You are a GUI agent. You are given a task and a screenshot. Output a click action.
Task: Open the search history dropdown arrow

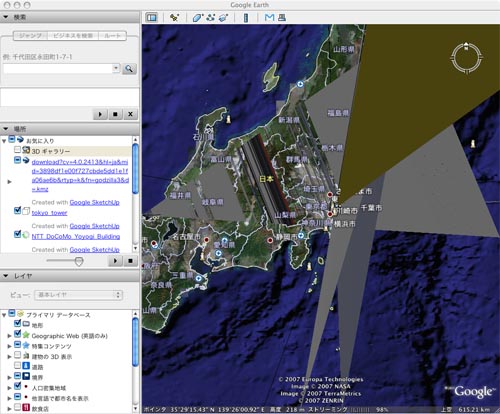pos(116,68)
